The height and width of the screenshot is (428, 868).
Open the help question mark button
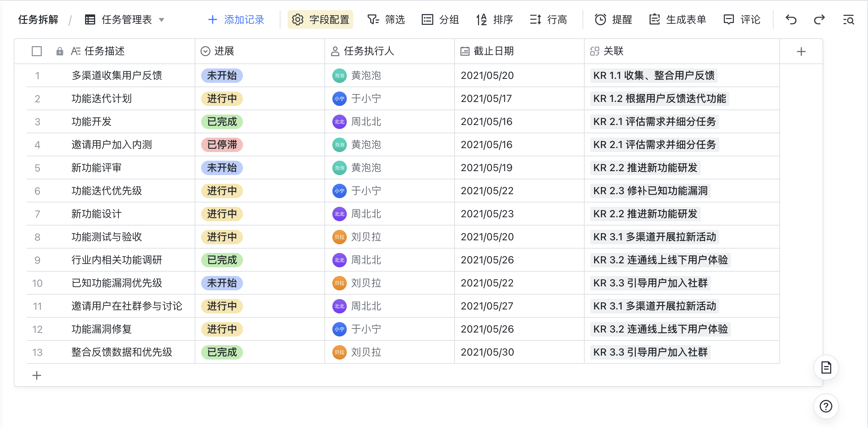pyautogui.click(x=826, y=406)
